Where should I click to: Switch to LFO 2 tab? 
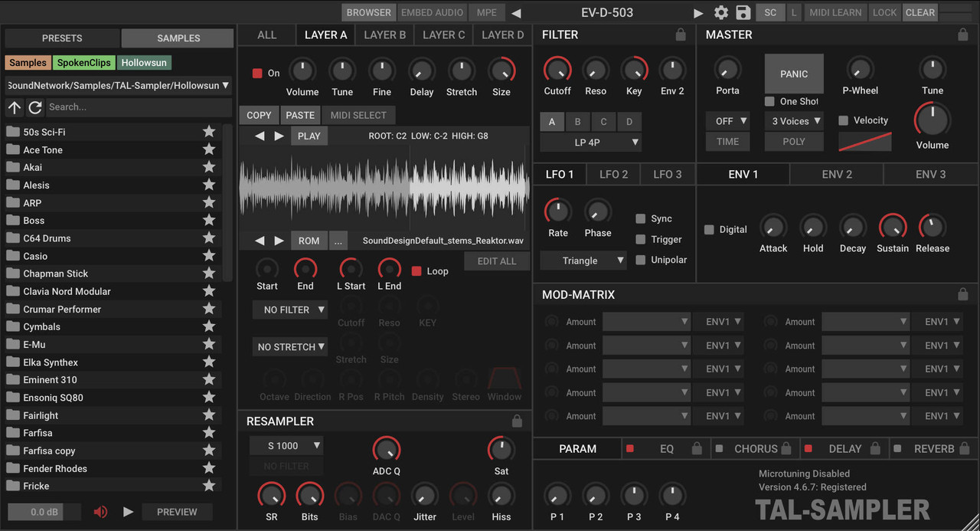[613, 174]
